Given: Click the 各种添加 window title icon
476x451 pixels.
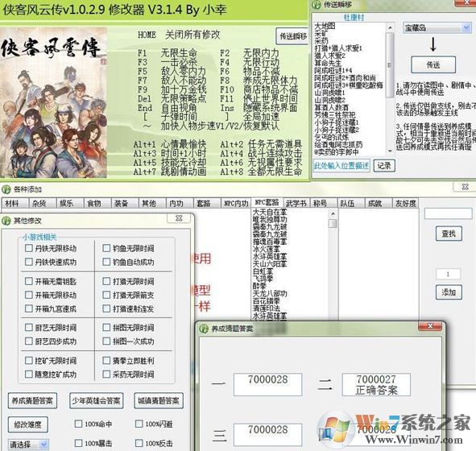Looking at the screenshot, I should click(6, 190).
